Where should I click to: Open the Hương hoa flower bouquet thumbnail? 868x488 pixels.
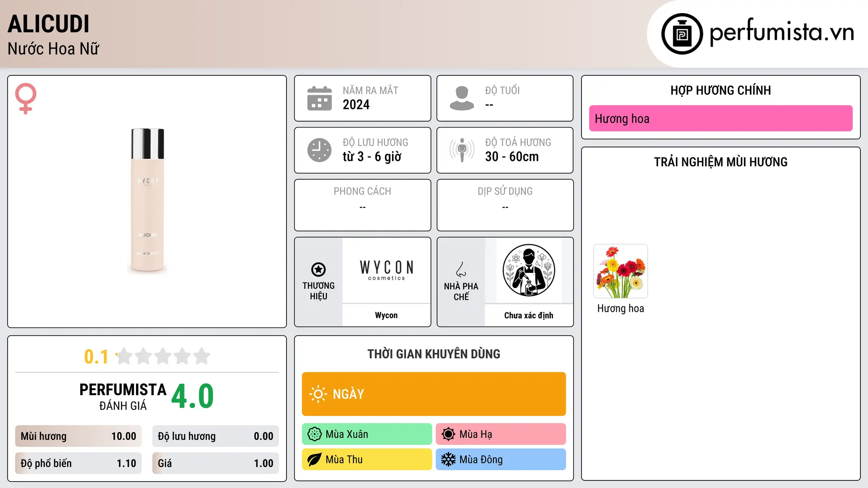[620, 271]
